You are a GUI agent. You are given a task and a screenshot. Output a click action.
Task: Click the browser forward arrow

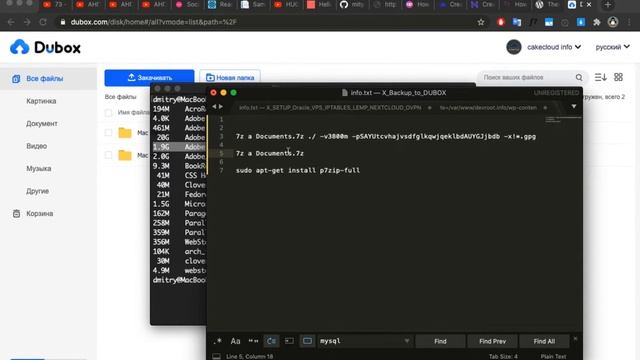(x=27, y=22)
